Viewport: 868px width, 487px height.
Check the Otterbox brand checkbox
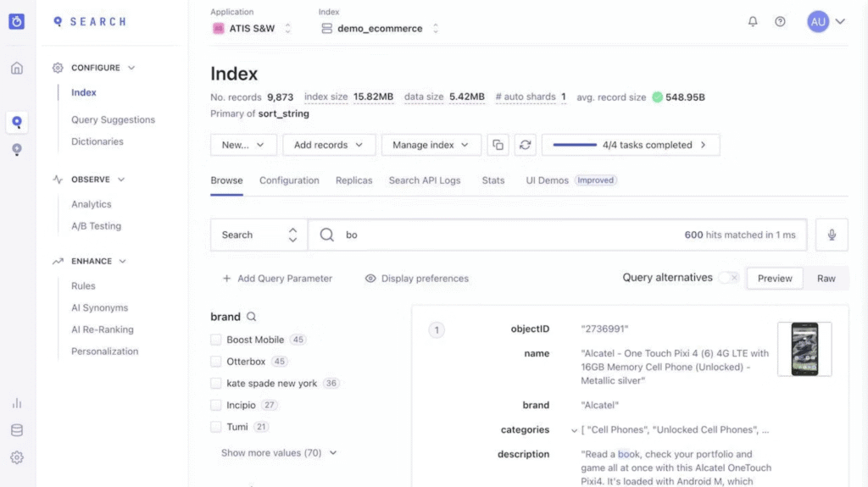[216, 362]
